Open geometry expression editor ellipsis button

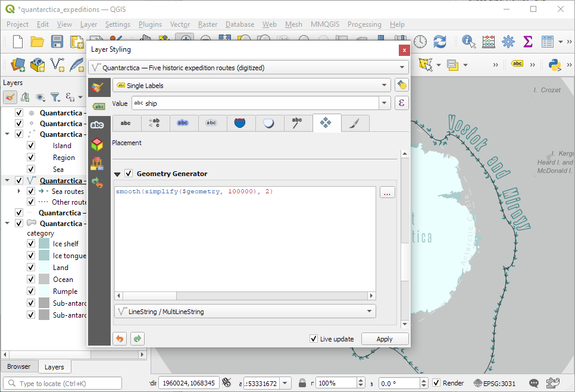(387, 192)
